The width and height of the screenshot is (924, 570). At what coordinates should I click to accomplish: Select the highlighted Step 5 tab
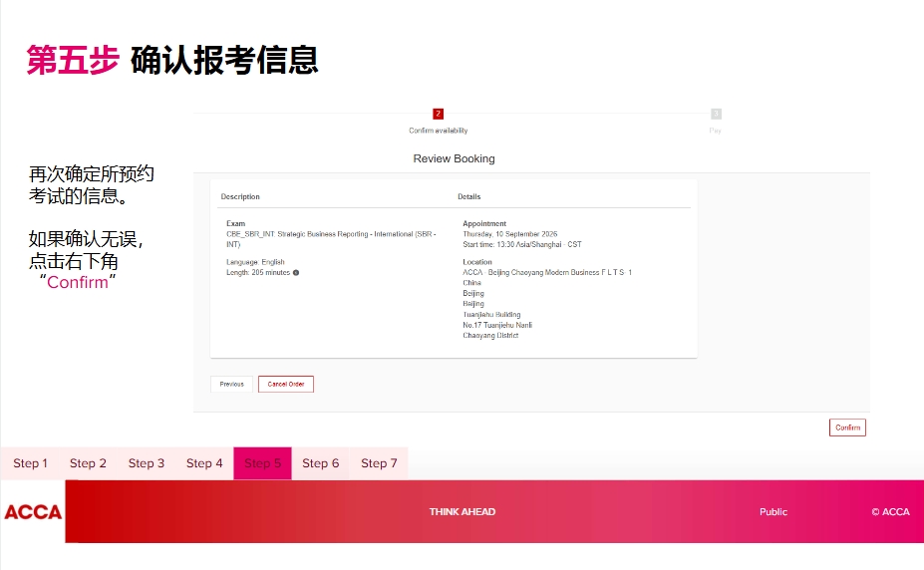click(262, 463)
